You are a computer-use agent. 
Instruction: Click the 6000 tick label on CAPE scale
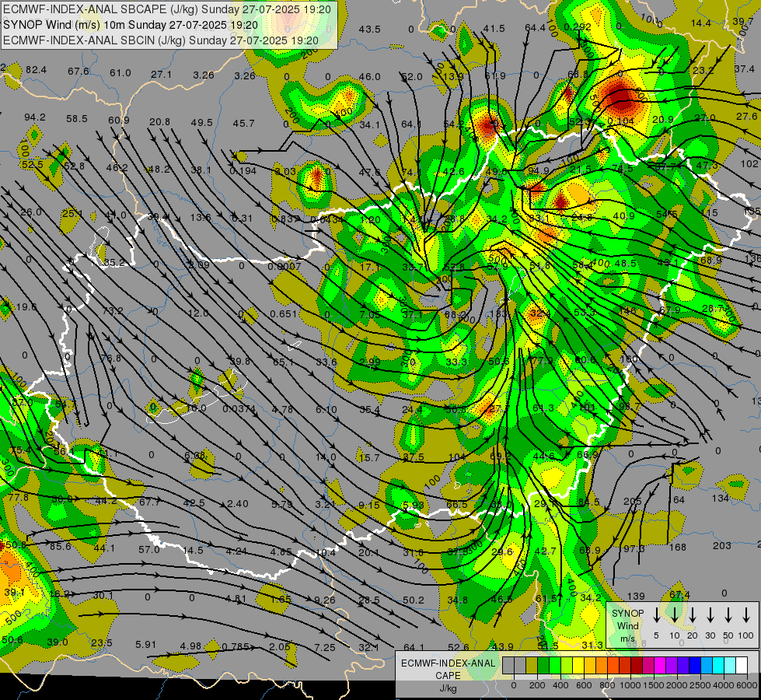746,685
